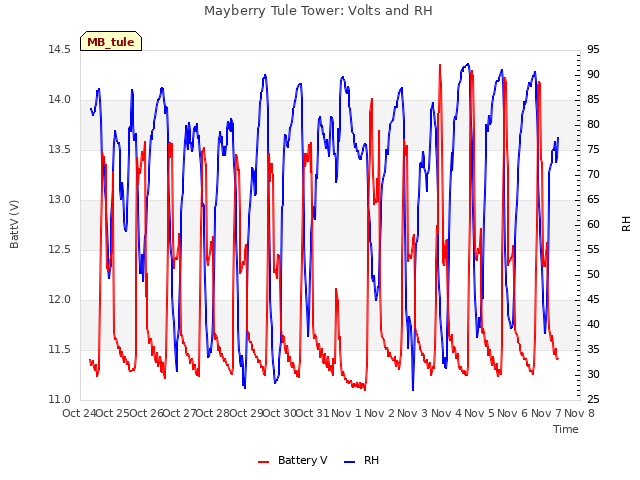Click the 55 right axis value
640x480 pixels.
click(593, 250)
